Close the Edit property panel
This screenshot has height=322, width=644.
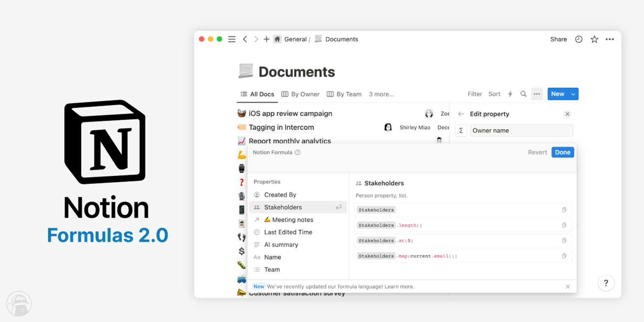tap(567, 114)
